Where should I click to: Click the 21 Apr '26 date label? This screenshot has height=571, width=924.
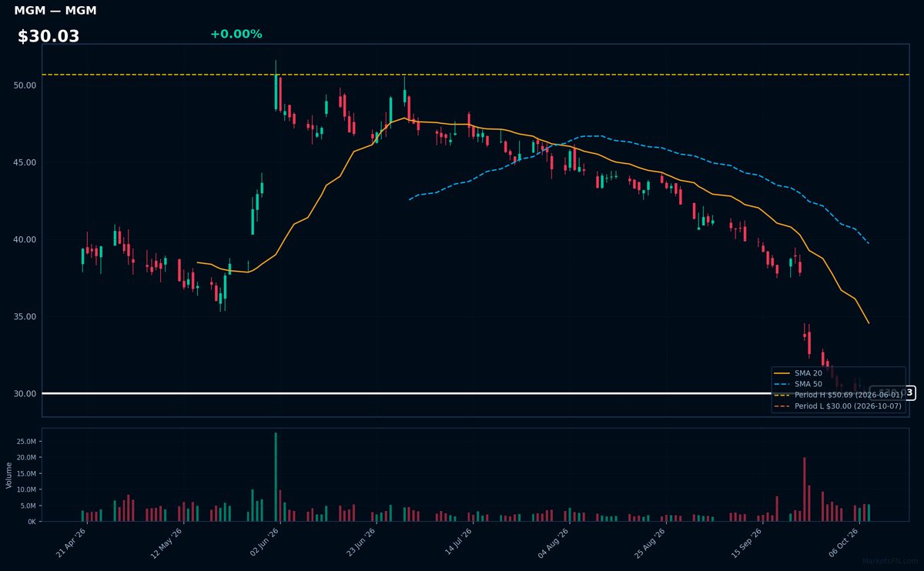pyautogui.click(x=71, y=542)
